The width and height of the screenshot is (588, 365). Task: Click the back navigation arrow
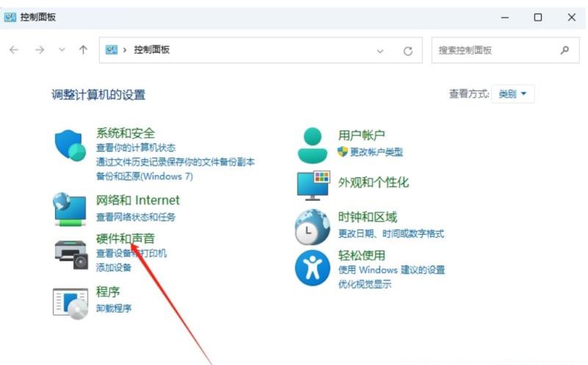click(14, 50)
